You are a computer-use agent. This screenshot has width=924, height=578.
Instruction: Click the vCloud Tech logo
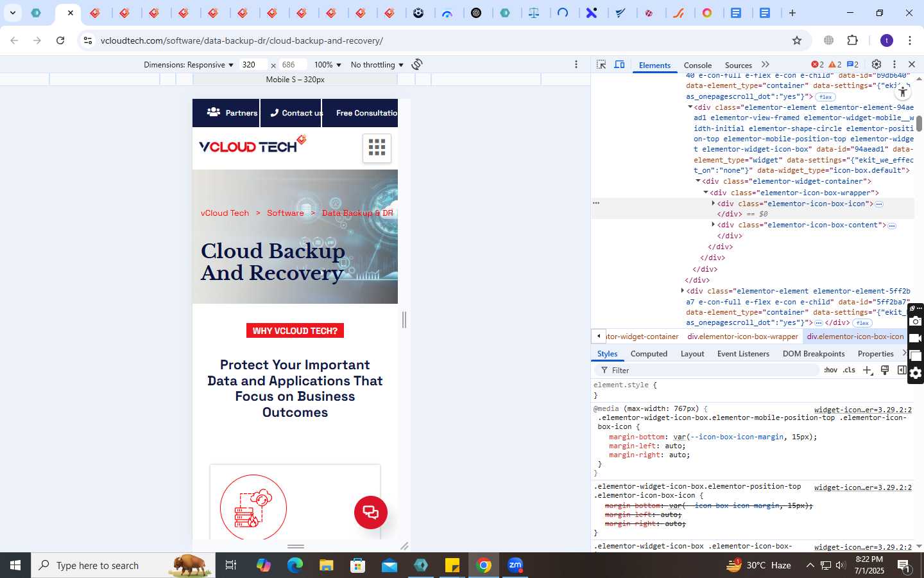pos(252,144)
